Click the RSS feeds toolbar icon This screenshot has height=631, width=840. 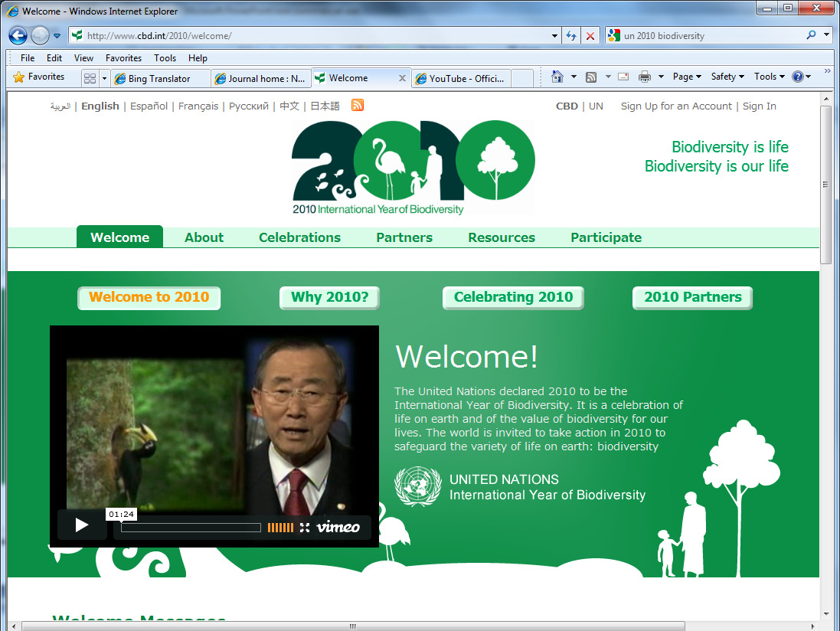click(x=591, y=77)
